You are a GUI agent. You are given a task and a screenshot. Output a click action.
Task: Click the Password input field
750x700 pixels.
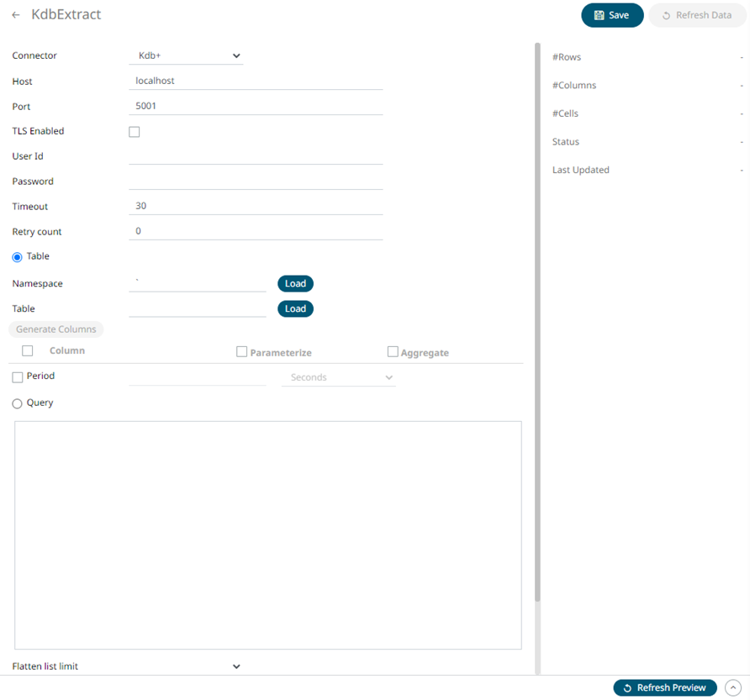(x=256, y=182)
